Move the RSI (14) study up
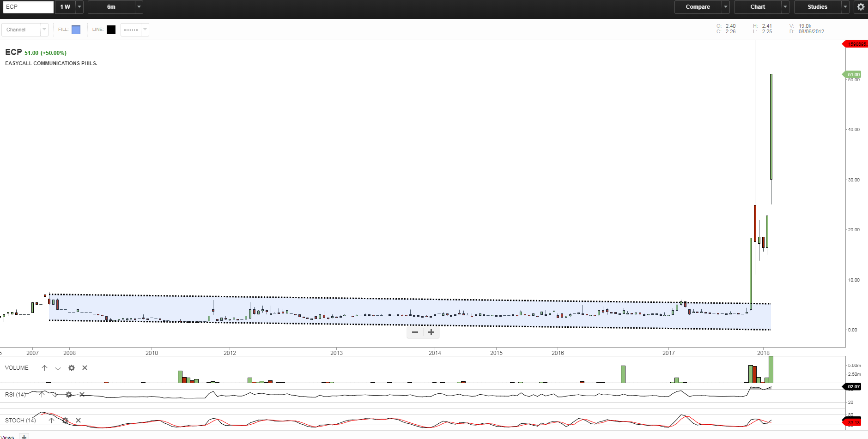This screenshot has width=868, height=439. click(42, 395)
